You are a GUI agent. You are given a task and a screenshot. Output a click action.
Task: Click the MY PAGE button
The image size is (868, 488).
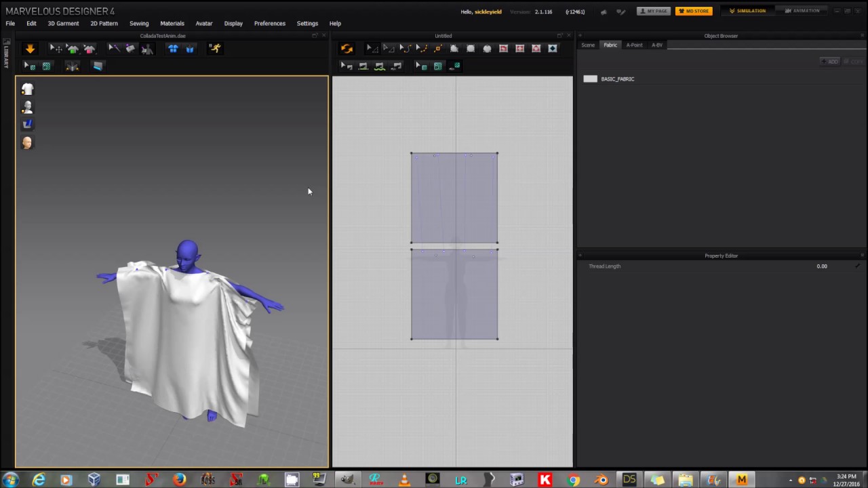(x=654, y=11)
